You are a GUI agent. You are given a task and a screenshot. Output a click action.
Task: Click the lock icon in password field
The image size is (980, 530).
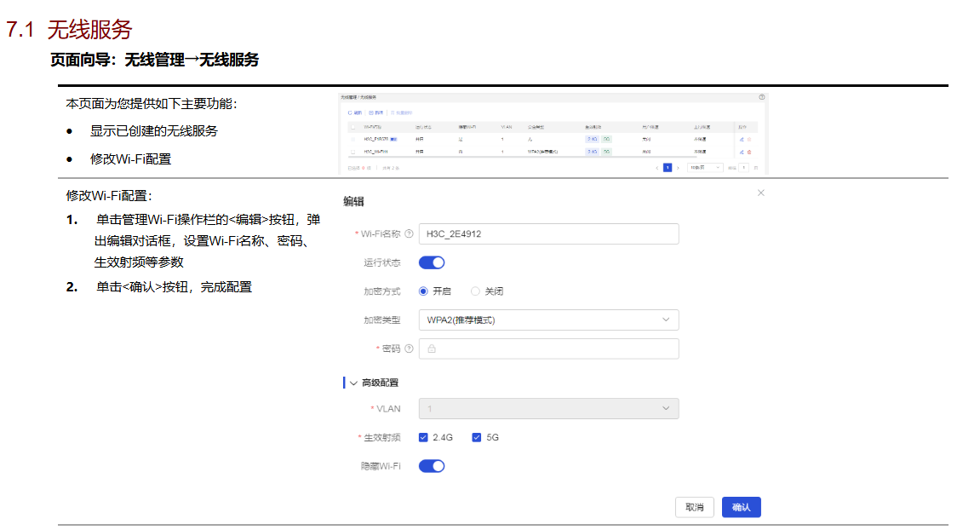pyautogui.click(x=432, y=349)
